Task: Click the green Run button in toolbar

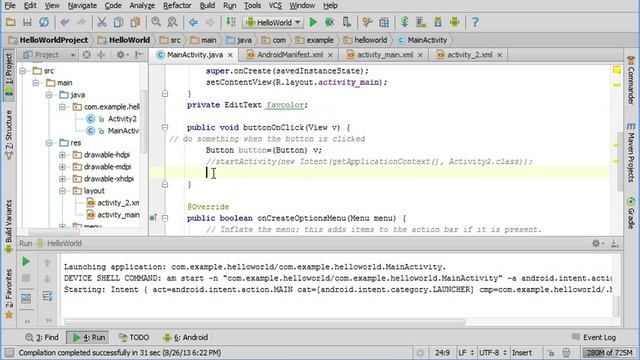Action: (313, 22)
